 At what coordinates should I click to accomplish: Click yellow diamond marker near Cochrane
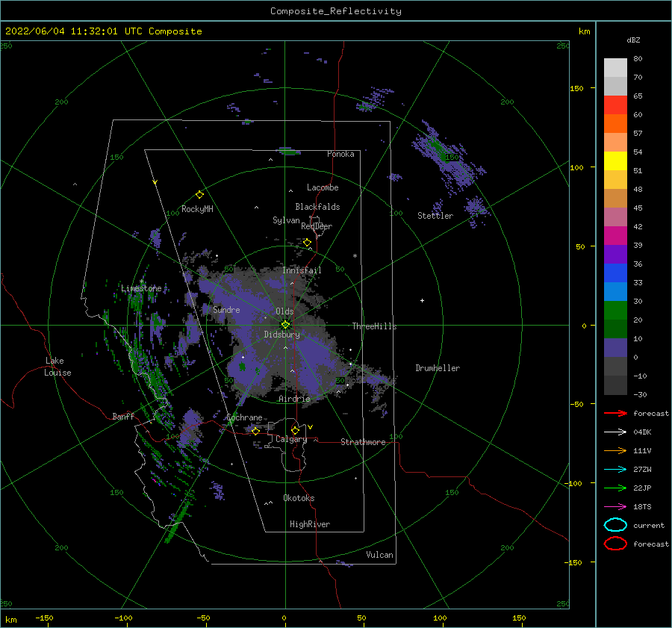[255, 431]
